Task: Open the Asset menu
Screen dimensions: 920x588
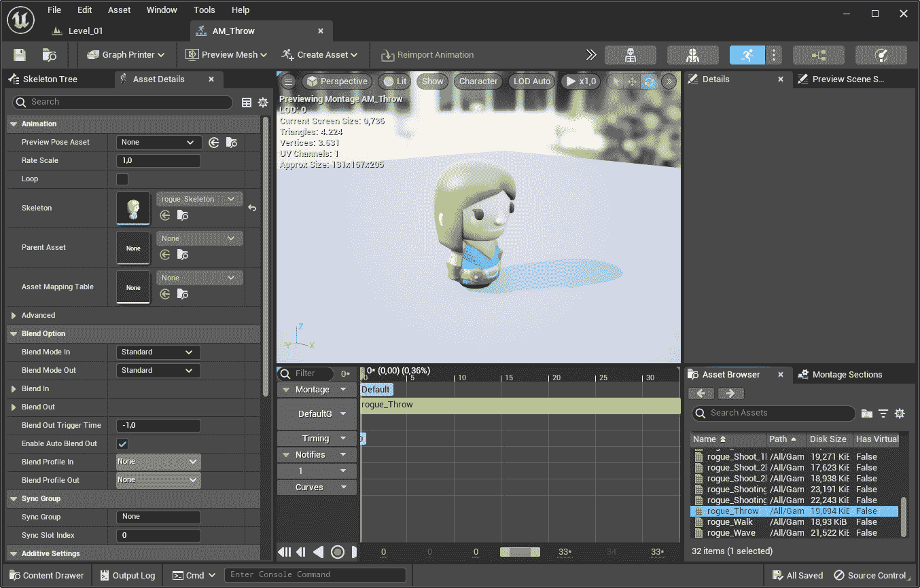Action: click(x=120, y=10)
